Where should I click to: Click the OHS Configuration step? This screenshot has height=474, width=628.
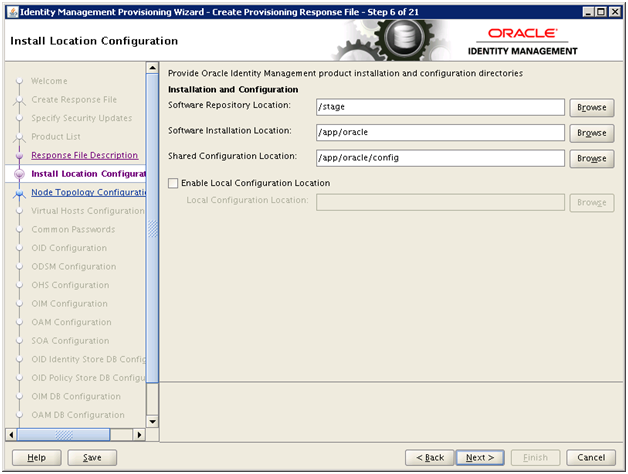[70, 285]
